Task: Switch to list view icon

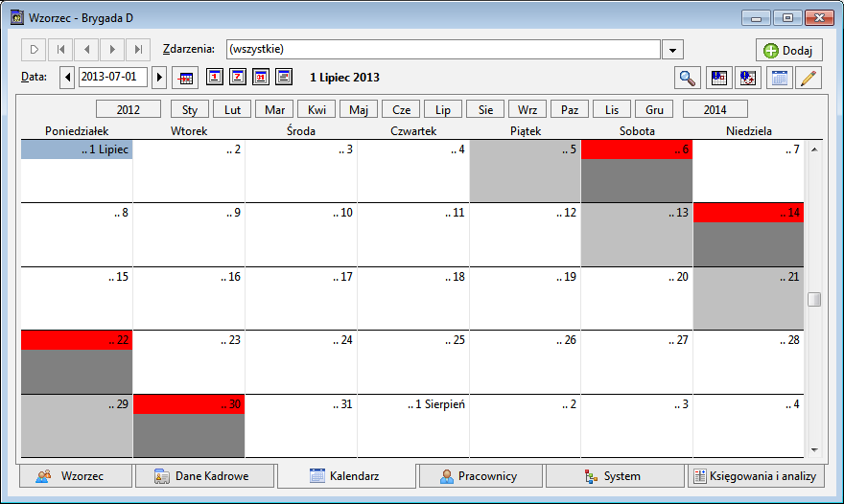Action: point(284,77)
